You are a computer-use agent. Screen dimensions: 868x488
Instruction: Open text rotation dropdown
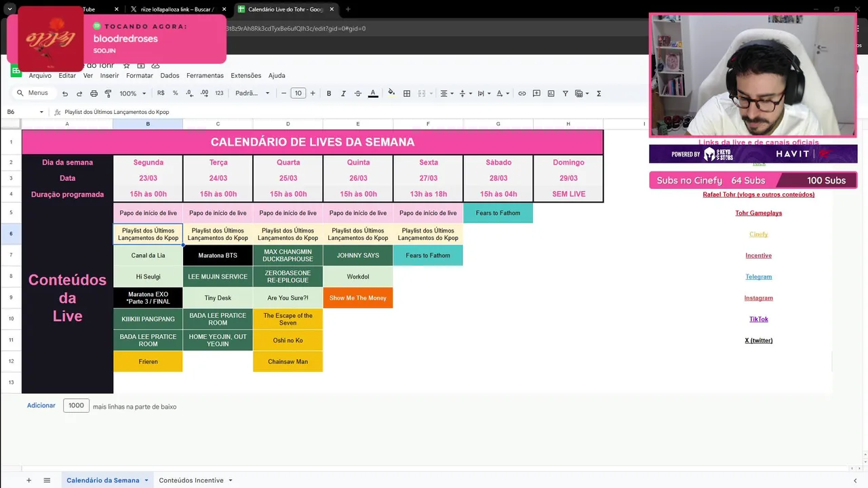pyautogui.click(x=502, y=94)
